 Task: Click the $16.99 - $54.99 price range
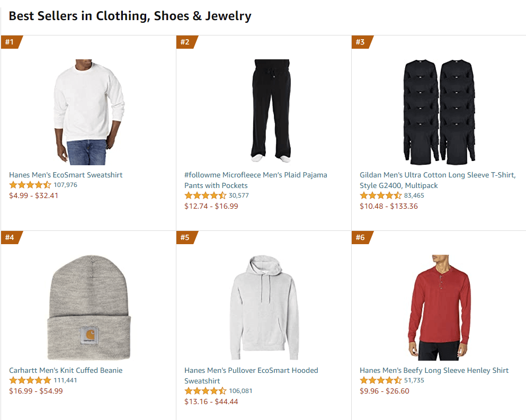pyautogui.click(x=36, y=391)
